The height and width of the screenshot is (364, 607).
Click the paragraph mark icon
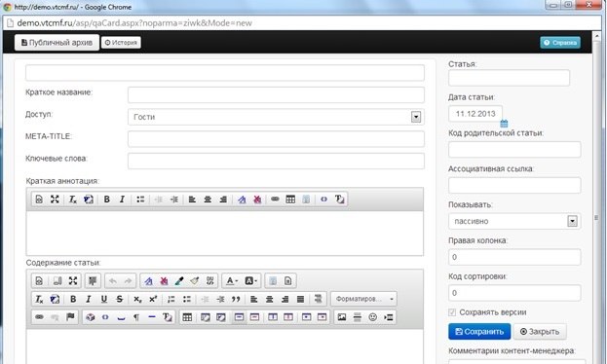point(136,317)
